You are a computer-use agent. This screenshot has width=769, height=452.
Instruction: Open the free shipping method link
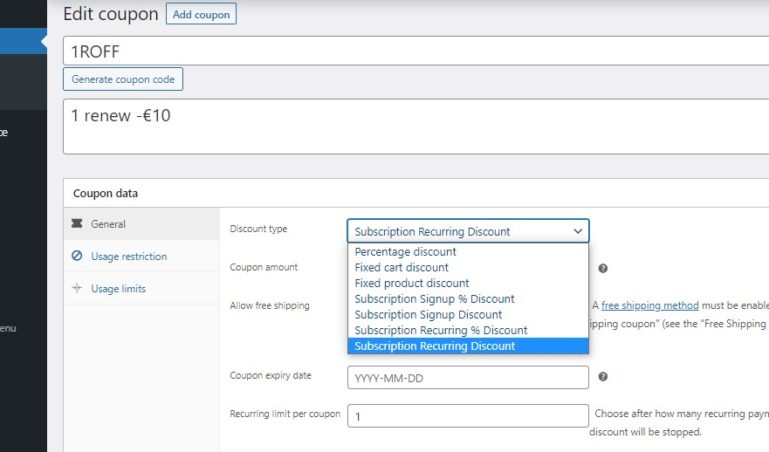650,305
